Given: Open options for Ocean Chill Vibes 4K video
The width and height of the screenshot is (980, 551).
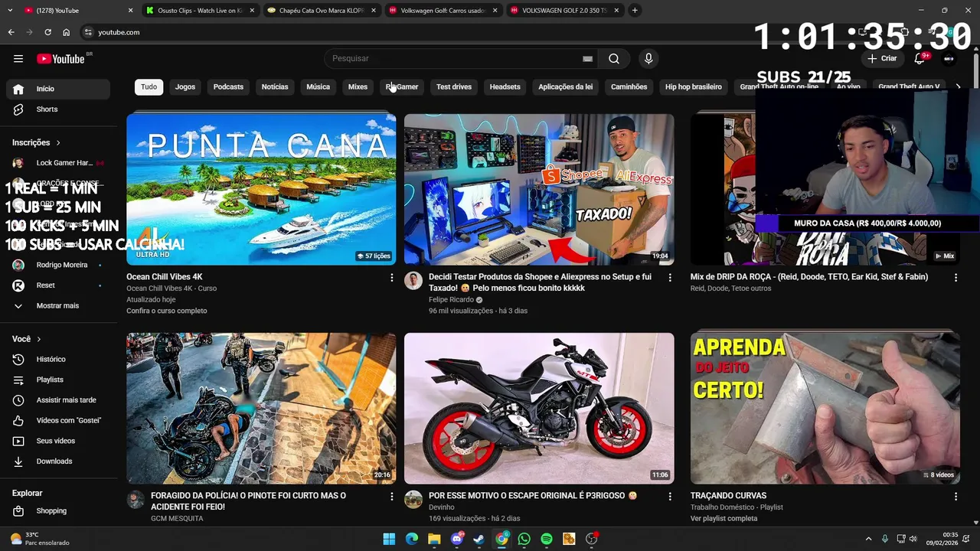Looking at the screenshot, I should tap(391, 278).
